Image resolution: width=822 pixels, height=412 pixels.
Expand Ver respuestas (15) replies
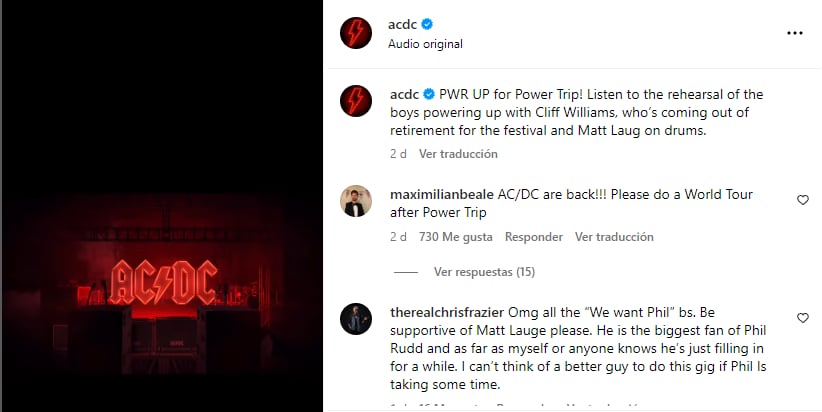click(484, 272)
